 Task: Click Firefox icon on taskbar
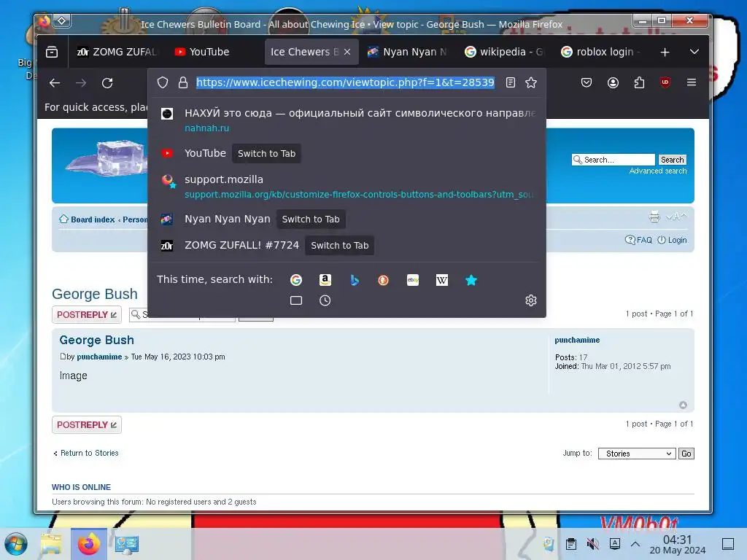88,544
